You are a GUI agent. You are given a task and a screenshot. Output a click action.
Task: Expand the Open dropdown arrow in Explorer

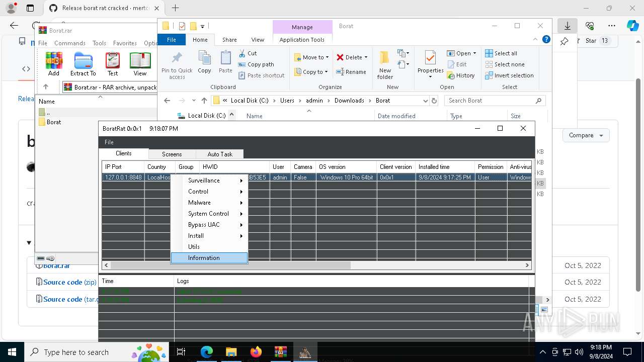474,53
